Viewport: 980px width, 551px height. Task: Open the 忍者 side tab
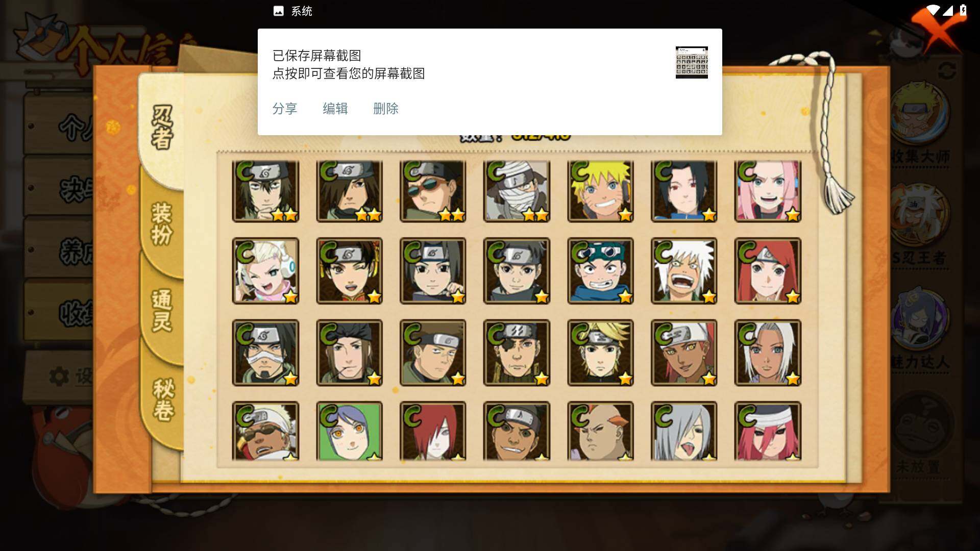[x=162, y=128]
